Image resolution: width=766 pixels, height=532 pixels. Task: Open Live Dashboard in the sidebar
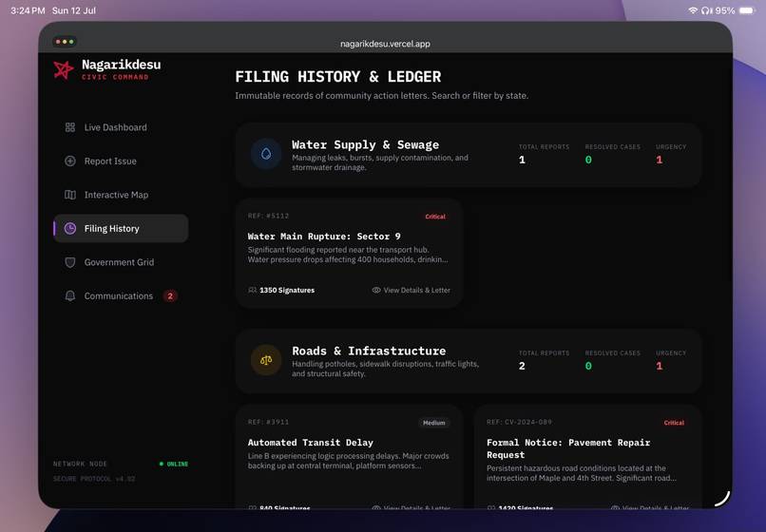point(121,127)
